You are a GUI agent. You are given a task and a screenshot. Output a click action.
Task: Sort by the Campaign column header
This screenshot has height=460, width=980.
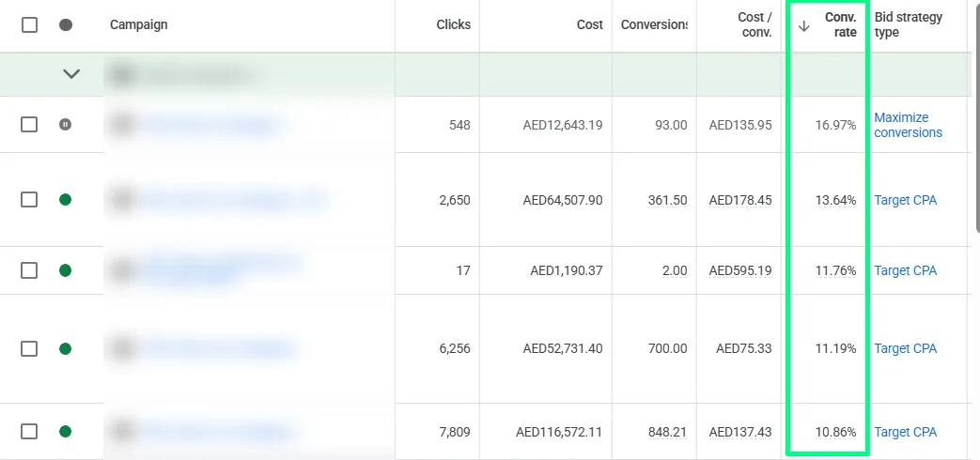tap(139, 25)
